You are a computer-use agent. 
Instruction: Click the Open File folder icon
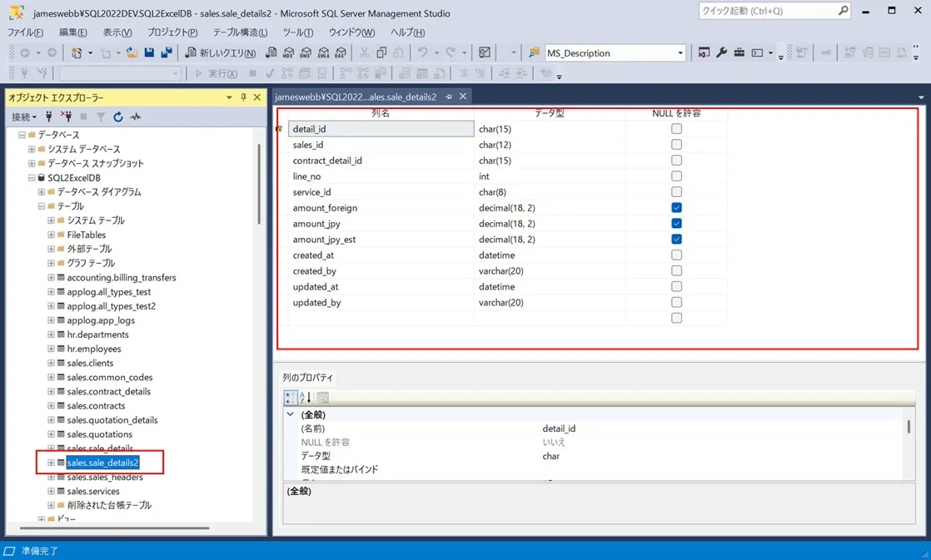point(132,52)
